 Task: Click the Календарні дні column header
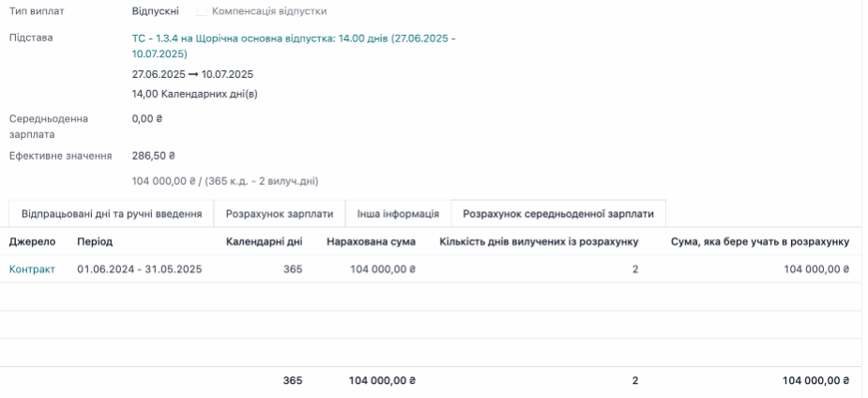click(264, 242)
